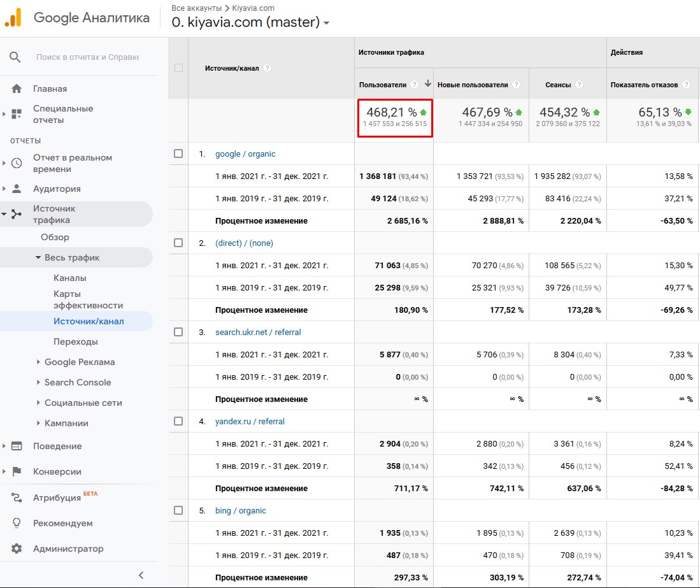Click the real-time report clock icon
This screenshot has width=700, height=588.
pyautogui.click(x=17, y=163)
